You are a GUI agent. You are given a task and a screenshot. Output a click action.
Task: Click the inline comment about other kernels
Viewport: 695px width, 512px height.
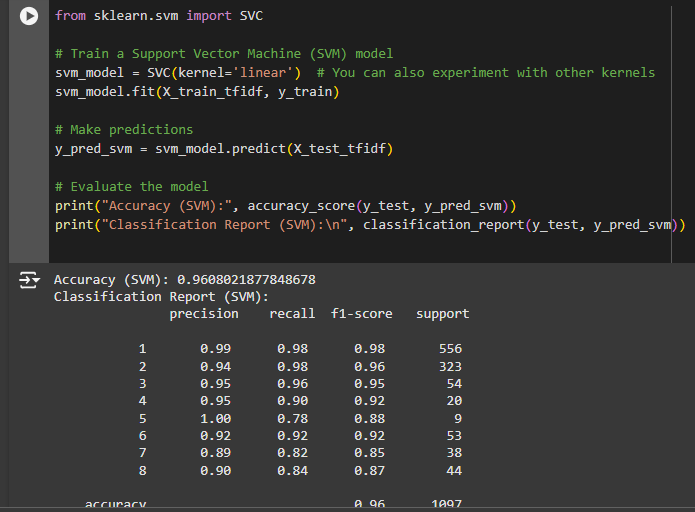485,72
